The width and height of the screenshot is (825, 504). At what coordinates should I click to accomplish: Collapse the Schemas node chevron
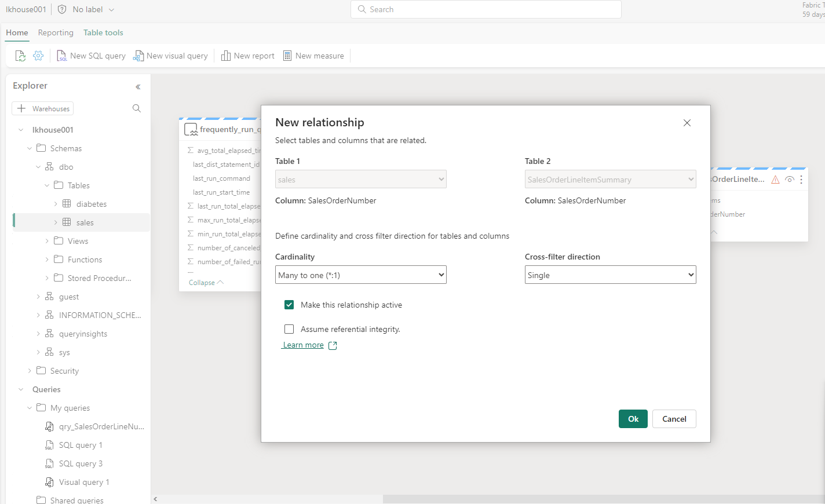30,148
